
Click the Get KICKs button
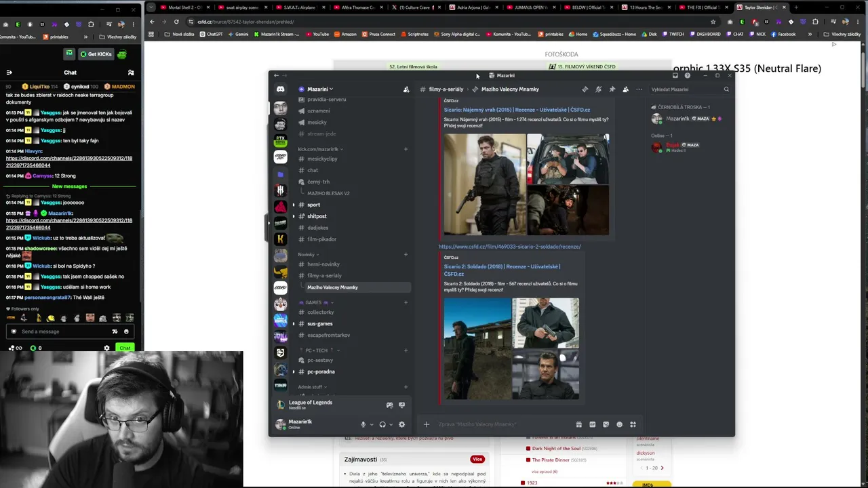[x=96, y=54]
